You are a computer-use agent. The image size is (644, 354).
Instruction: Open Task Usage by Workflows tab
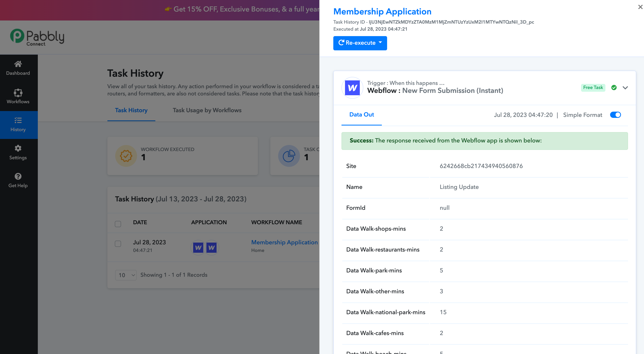207,110
